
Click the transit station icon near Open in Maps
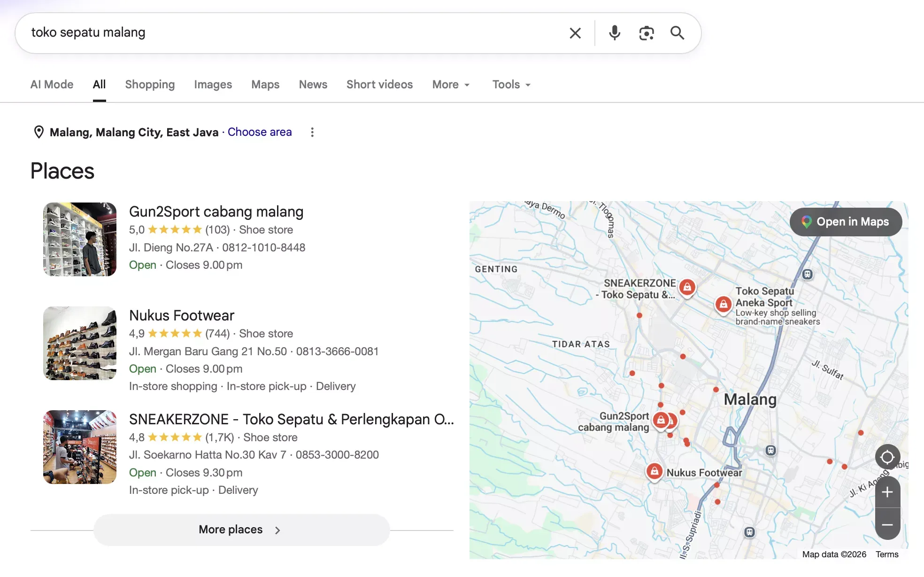click(x=807, y=274)
